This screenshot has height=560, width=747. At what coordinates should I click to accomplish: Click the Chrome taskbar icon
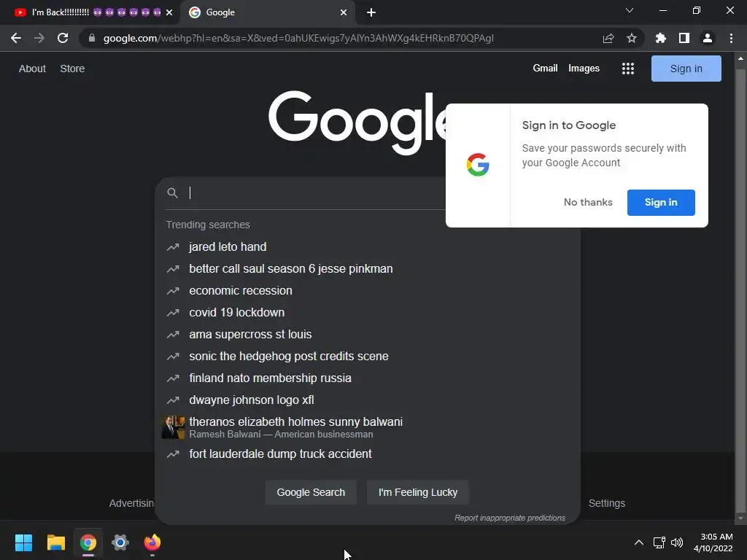(88, 542)
